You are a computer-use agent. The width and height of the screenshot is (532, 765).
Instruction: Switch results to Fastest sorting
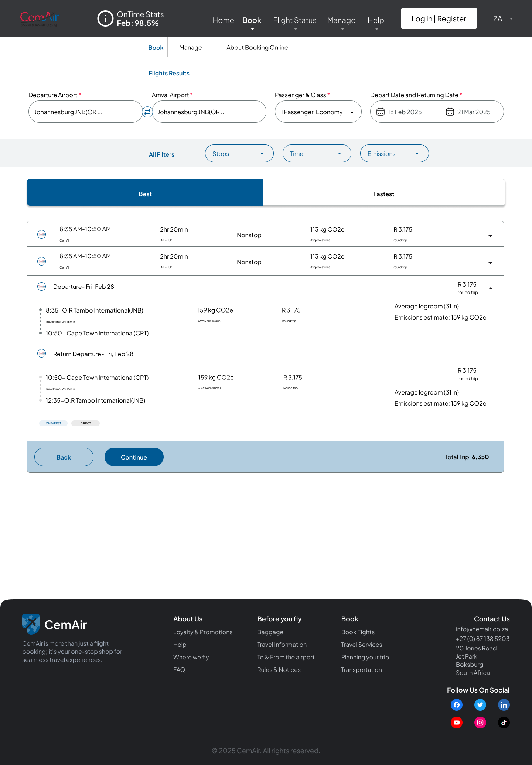pos(383,194)
